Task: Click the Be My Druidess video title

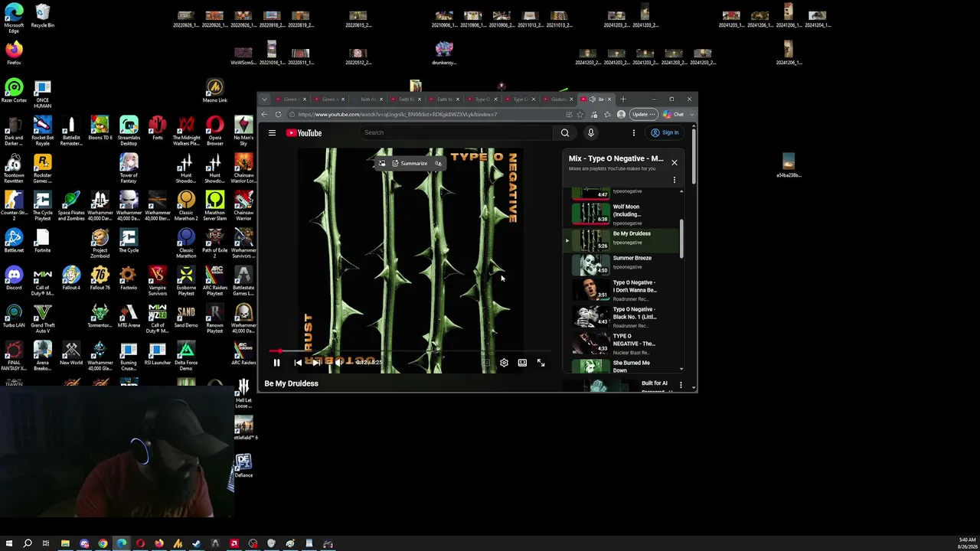Action: (x=291, y=383)
